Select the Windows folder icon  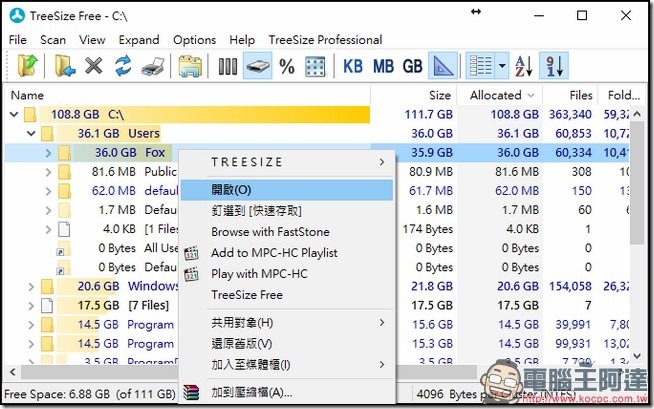[x=47, y=286]
